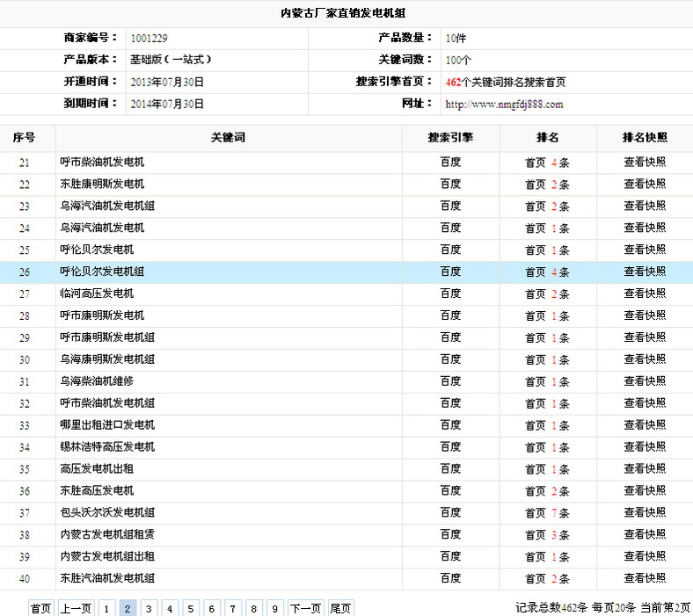The image size is (693, 616).
Task: View snapshot for row 31 乌海柴油机维修
Action: click(645, 381)
